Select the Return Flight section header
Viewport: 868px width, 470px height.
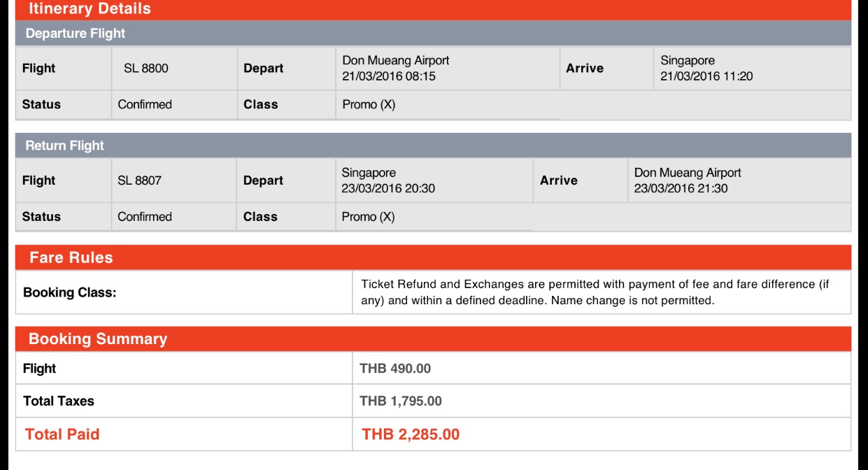click(434, 145)
